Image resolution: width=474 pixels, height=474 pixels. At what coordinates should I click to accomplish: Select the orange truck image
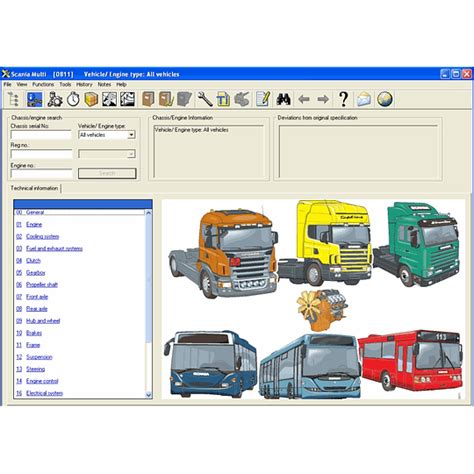[223, 253]
